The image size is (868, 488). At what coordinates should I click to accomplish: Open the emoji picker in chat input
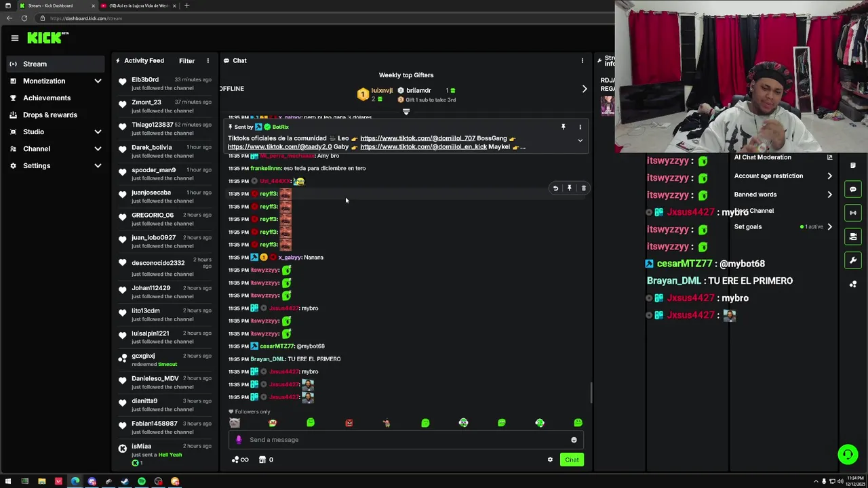coord(574,440)
